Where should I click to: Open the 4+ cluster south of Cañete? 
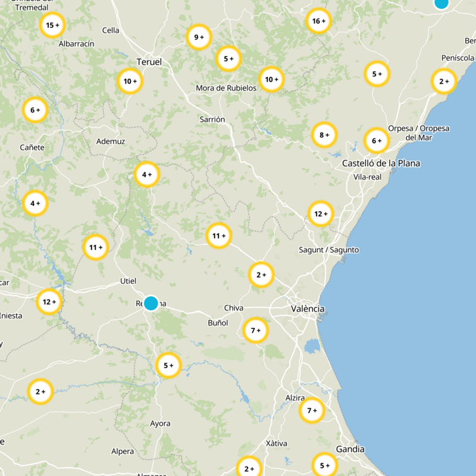(x=35, y=203)
